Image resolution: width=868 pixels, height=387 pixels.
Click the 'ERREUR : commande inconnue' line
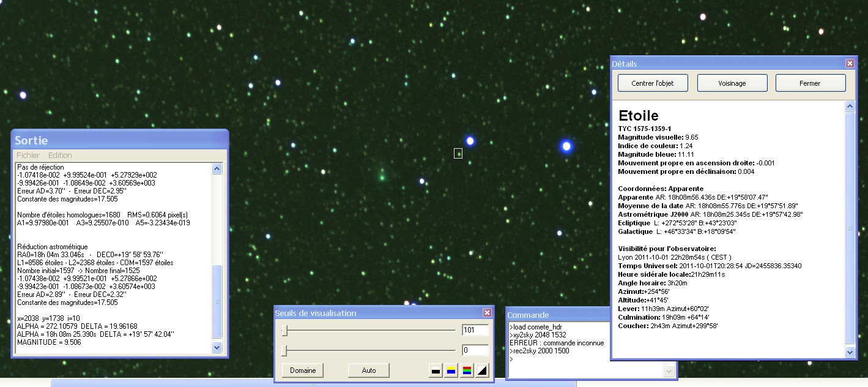pyautogui.click(x=557, y=343)
